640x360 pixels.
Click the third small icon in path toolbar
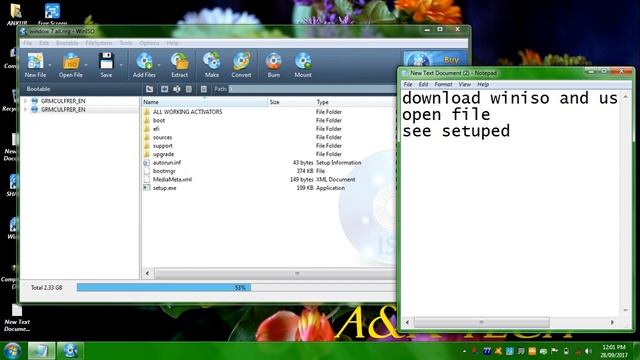click(177, 89)
